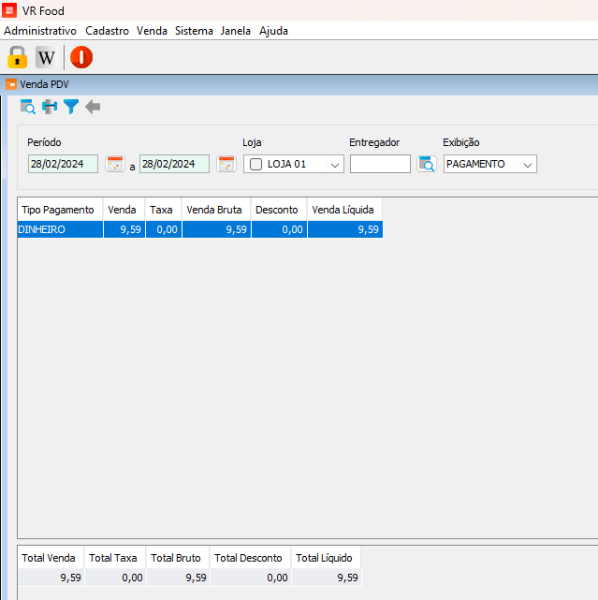The width and height of the screenshot is (598, 600).
Task: Click the red power exit icon
Action: [x=81, y=57]
